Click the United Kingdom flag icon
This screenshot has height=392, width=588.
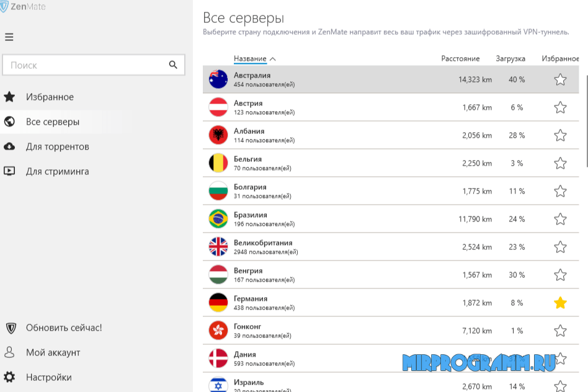pyautogui.click(x=218, y=247)
